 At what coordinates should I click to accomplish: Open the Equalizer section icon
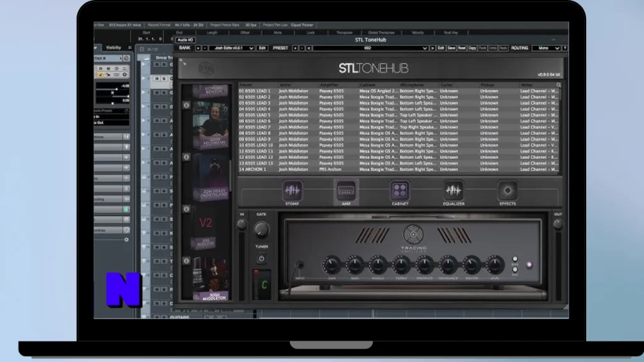[x=453, y=190]
